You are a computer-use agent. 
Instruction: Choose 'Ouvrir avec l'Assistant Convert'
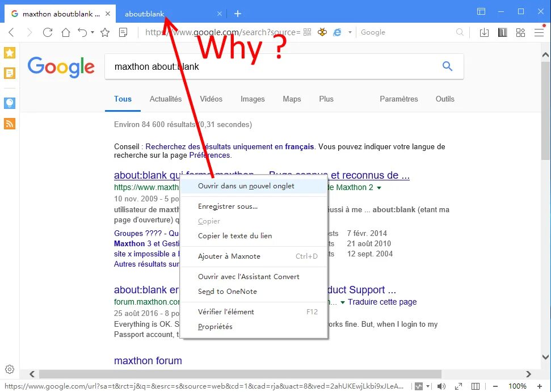coord(254,276)
